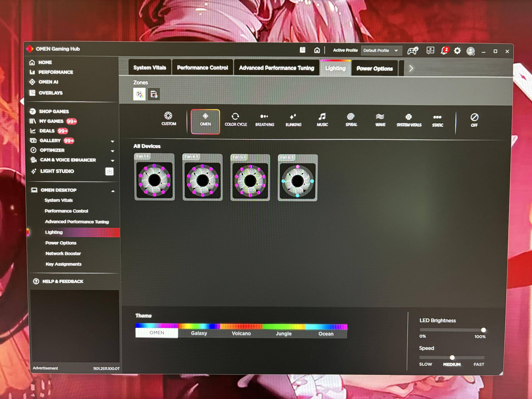Click the LED Brightness slider handle

coord(483,330)
